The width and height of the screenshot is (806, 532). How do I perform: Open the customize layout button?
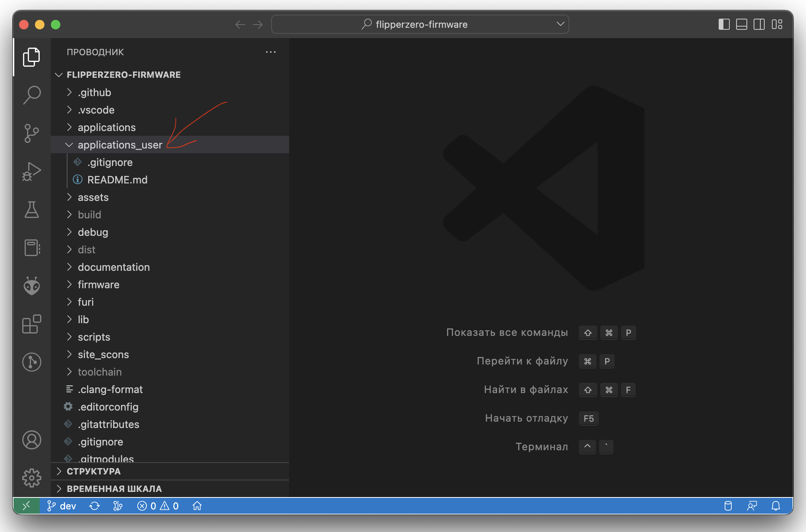click(777, 25)
